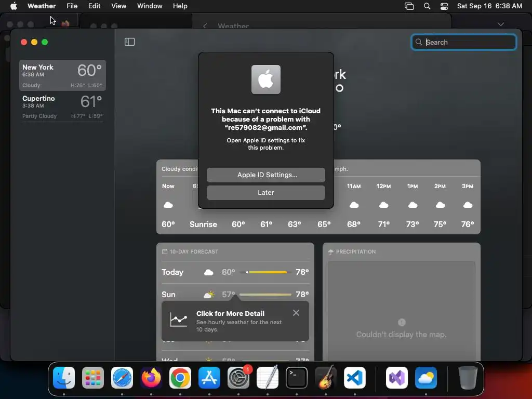Select Cupertino in the city list
Screen dimensions: 532x399
(62, 107)
